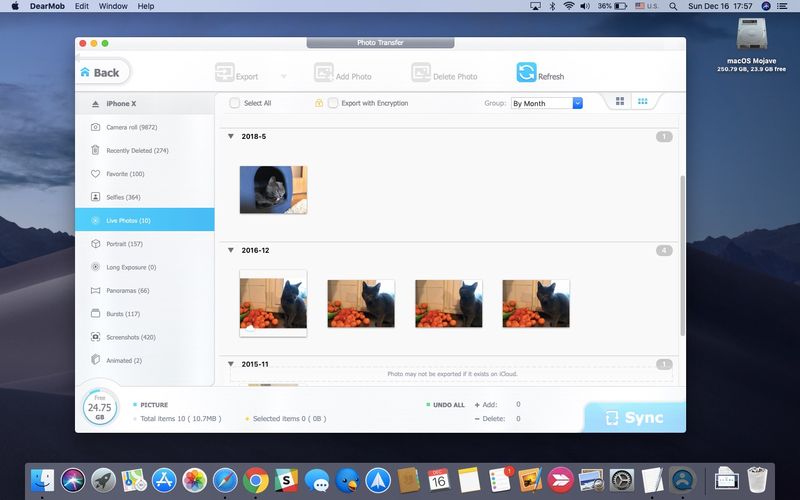800x500 pixels.
Task: Collapse the 2018-5 group
Action: pos(231,136)
